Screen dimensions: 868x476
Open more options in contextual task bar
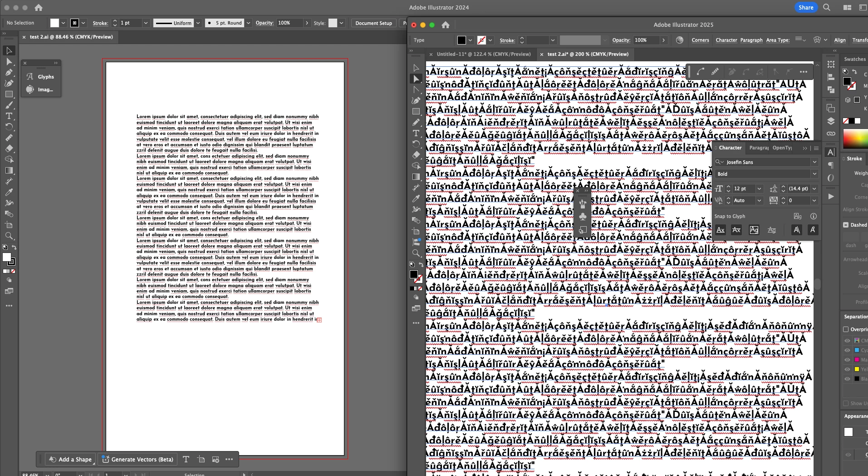229,459
